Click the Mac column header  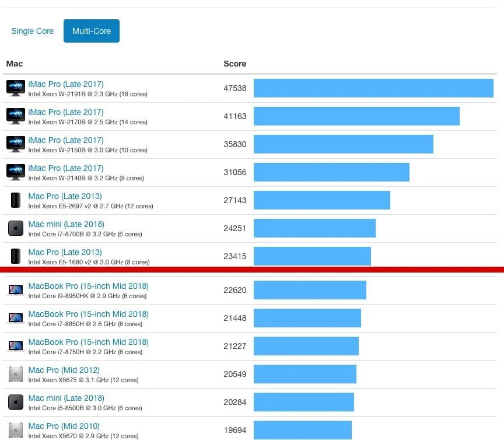tap(15, 64)
